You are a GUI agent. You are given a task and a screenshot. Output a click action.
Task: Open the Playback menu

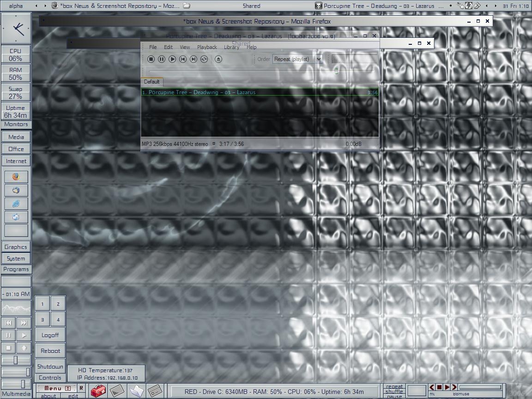point(207,47)
